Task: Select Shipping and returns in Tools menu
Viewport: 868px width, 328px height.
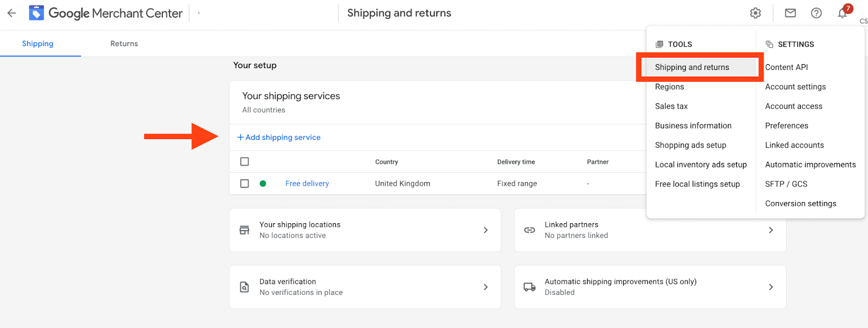Action: (692, 67)
